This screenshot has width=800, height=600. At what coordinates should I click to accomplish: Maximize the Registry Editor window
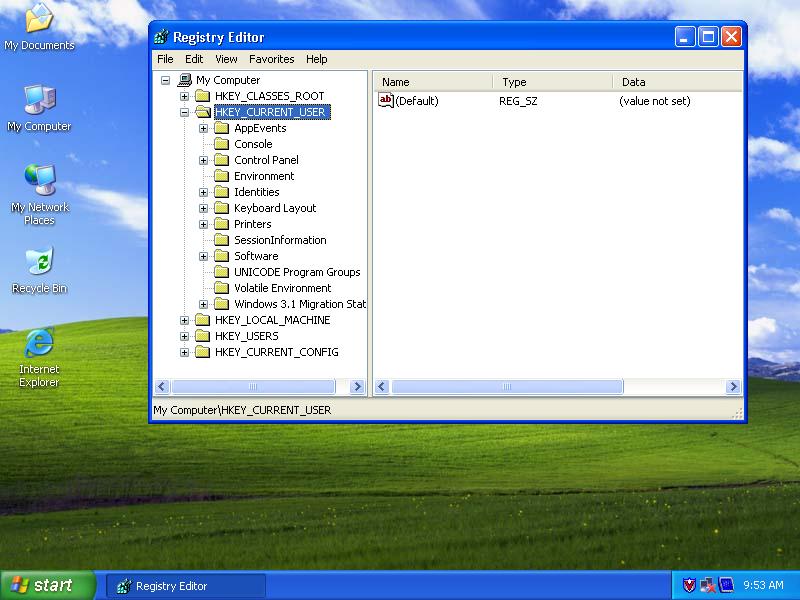(708, 37)
